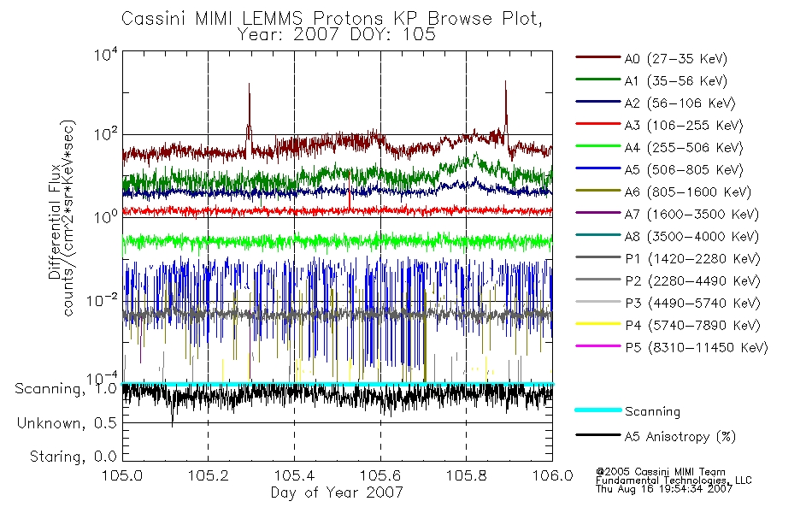Screen dimensions: 812x513
Task: Click the olive A6 legend line
Action: click(x=597, y=190)
